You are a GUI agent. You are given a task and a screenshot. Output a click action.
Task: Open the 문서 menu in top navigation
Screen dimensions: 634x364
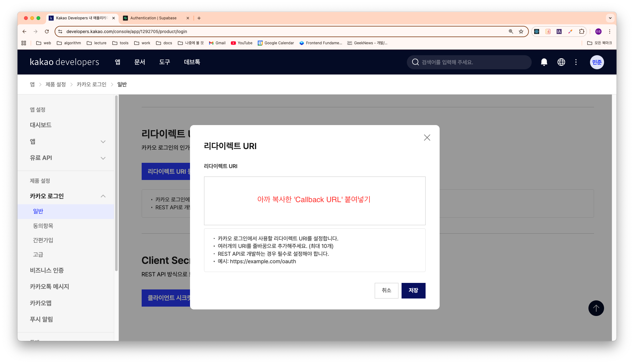coord(139,62)
